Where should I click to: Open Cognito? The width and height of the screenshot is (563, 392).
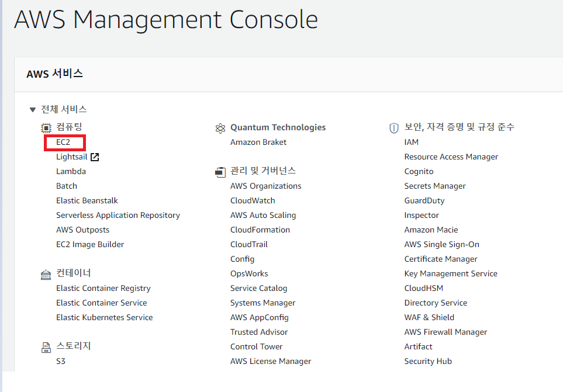tap(419, 172)
